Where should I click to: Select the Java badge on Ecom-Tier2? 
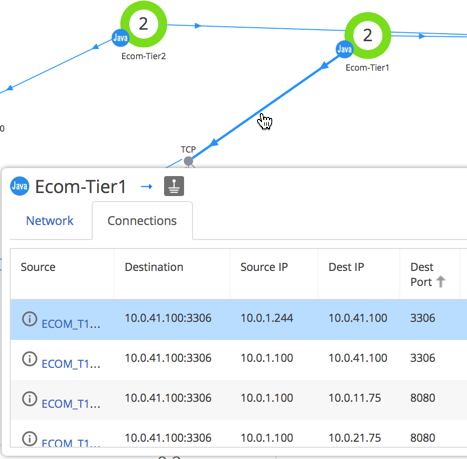tap(120, 38)
